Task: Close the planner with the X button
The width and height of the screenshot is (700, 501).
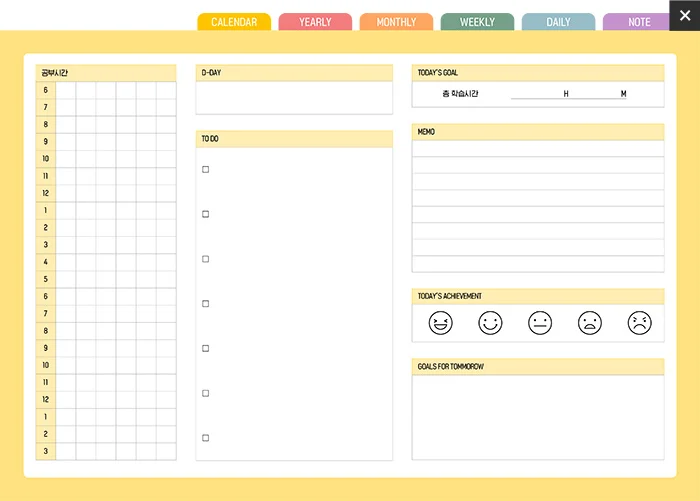Action: [684, 15]
